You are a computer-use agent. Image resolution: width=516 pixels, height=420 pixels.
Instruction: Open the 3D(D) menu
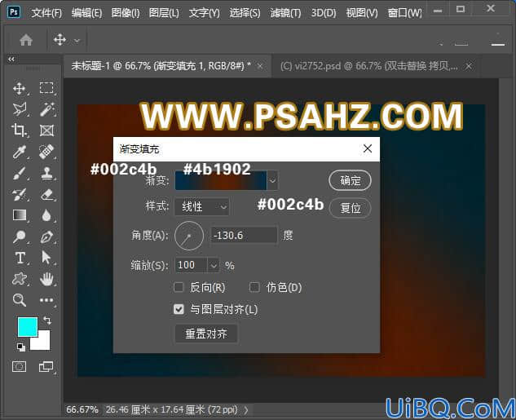point(324,13)
